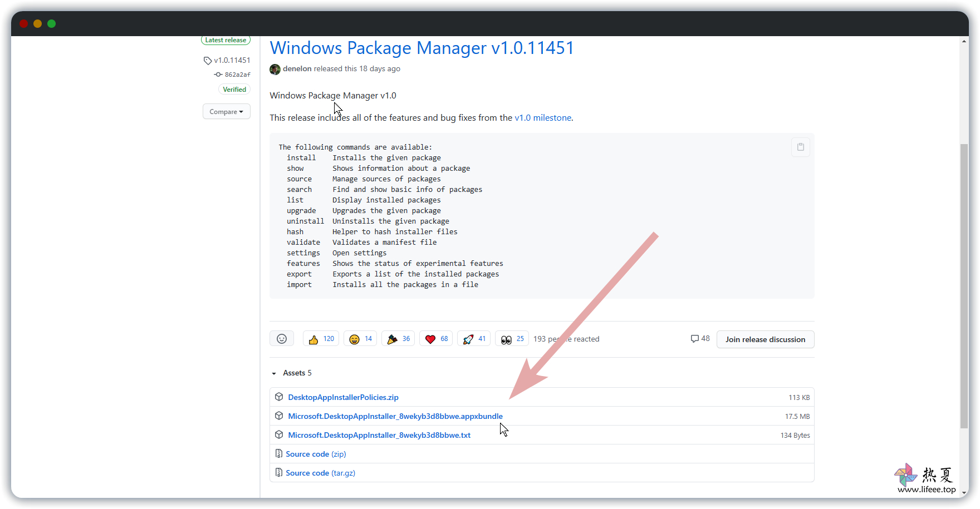980x509 pixels.
Task: Click package icon beside DesktopAppInstallerPolicies.zip
Action: 279,397
